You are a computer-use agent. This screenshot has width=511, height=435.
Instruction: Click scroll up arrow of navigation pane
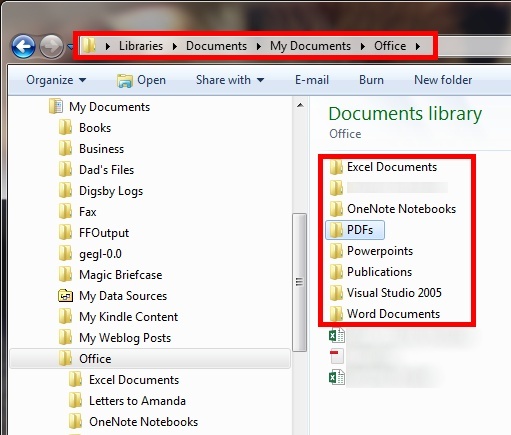pos(300,105)
